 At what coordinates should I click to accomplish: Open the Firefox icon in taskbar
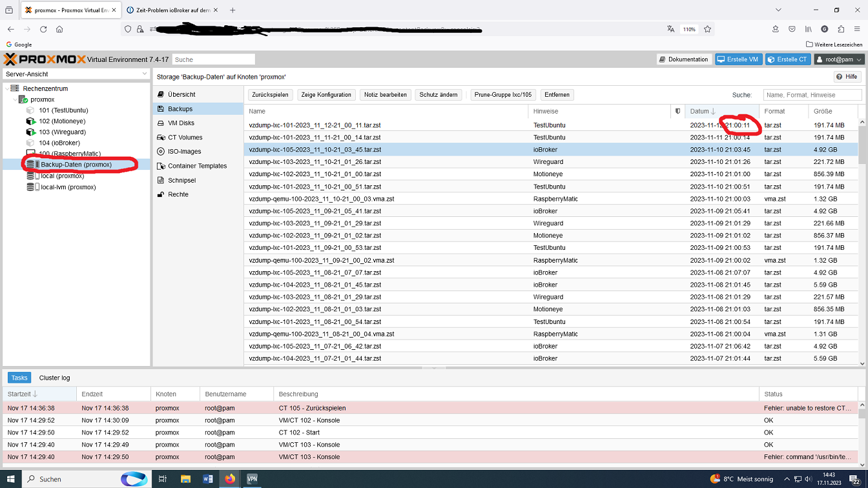(230, 479)
